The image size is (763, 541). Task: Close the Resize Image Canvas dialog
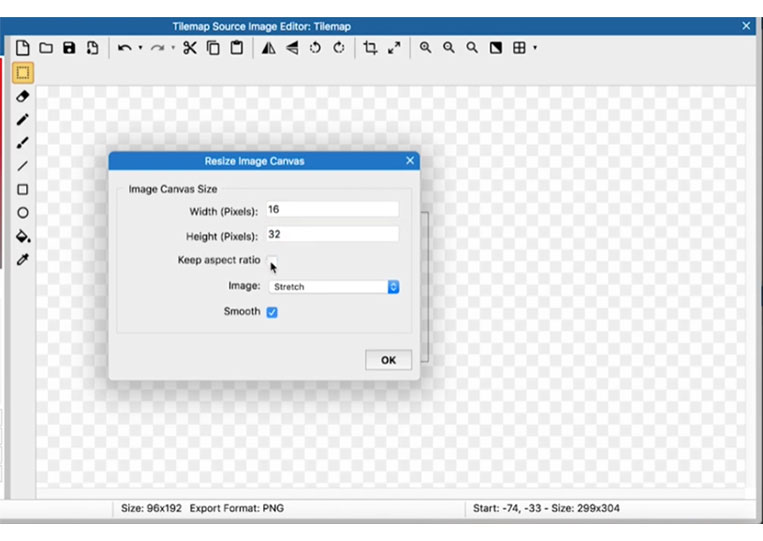pyautogui.click(x=410, y=161)
